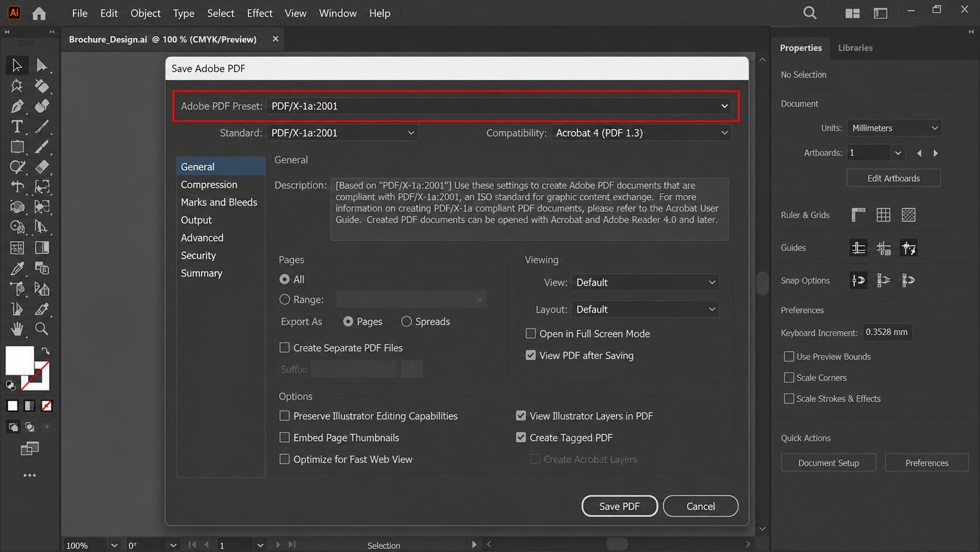Click the Document Setup button
This screenshot has width=980, height=552.
point(828,463)
